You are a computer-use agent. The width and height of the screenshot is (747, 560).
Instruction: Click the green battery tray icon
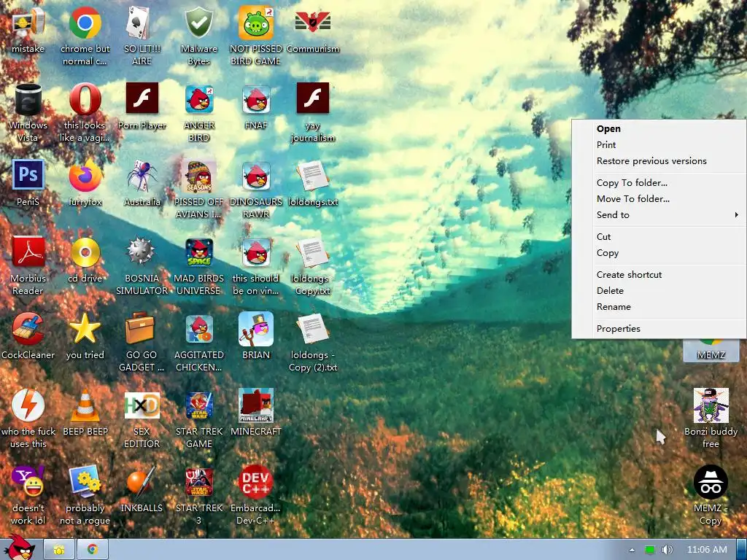650,550
